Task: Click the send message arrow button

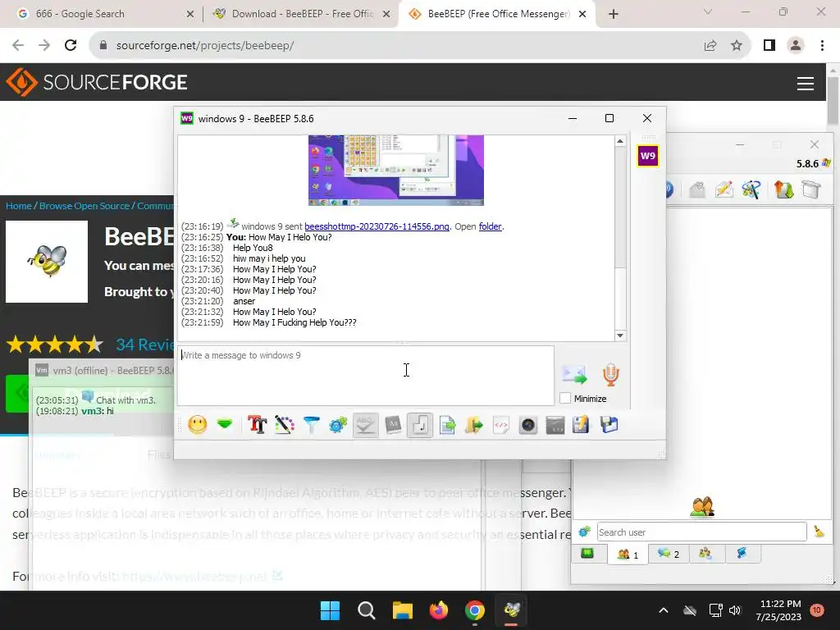Action: [x=574, y=374]
